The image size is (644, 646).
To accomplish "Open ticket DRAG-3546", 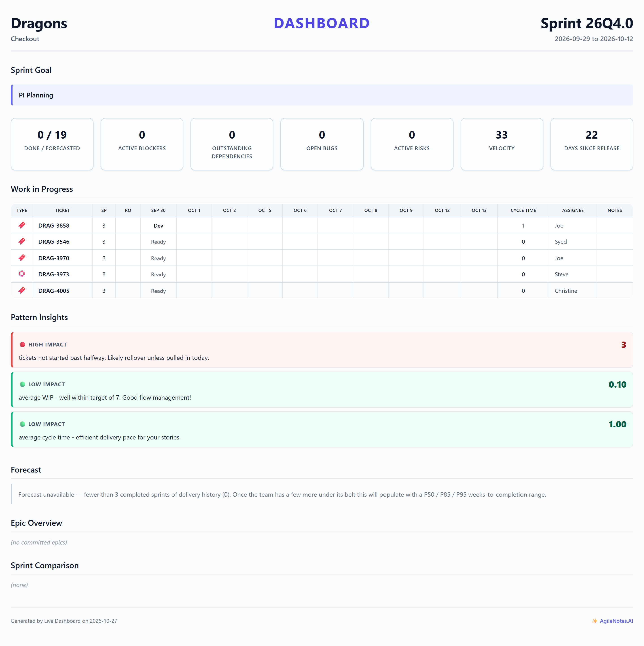I will 54,242.
